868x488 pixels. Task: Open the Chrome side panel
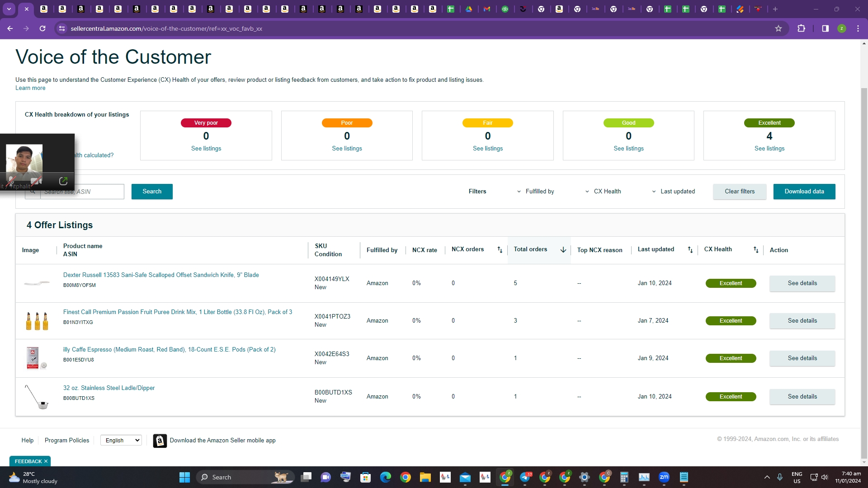(826, 28)
